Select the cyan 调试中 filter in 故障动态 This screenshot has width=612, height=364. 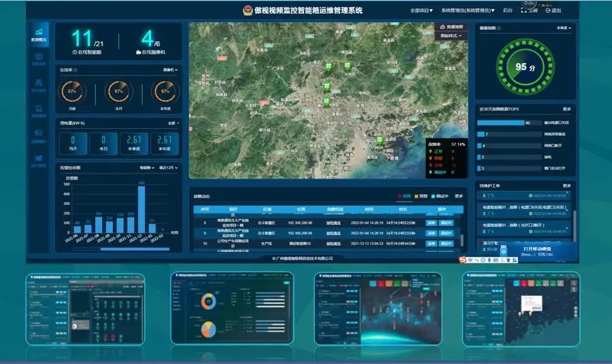pyautogui.click(x=440, y=196)
